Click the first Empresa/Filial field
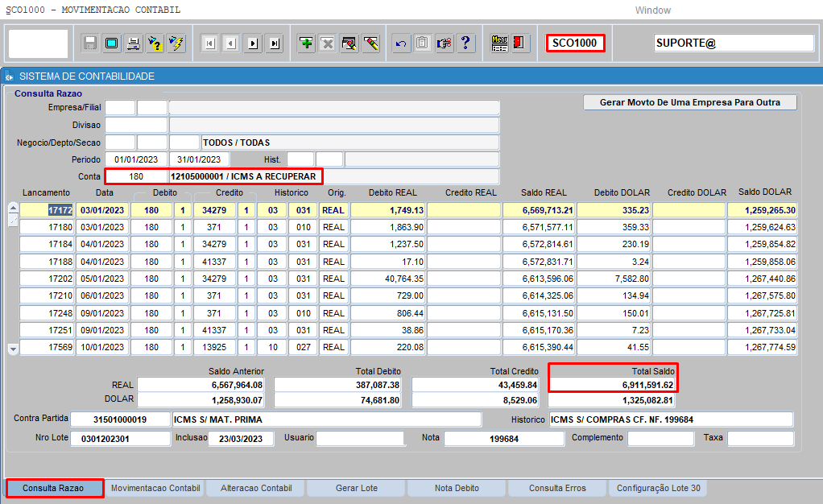The height and width of the screenshot is (504, 823). [x=120, y=108]
